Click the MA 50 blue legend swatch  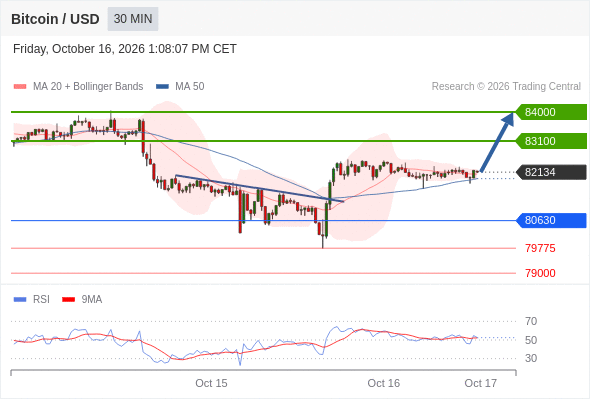(162, 87)
